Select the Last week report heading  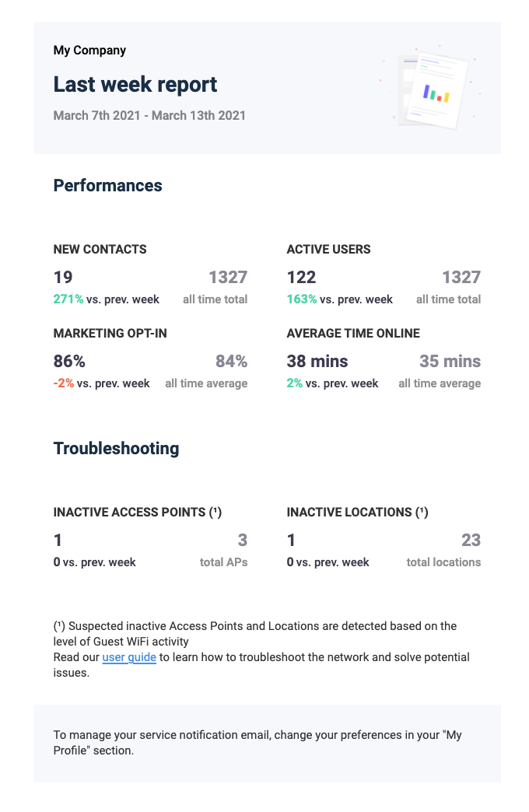point(135,84)
